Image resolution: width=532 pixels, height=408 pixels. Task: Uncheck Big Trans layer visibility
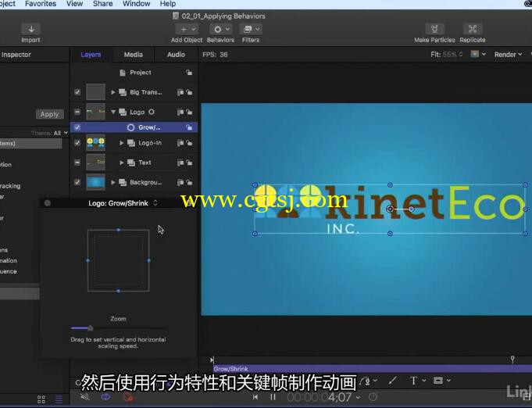pyautogui.click(x=77, y=92)
